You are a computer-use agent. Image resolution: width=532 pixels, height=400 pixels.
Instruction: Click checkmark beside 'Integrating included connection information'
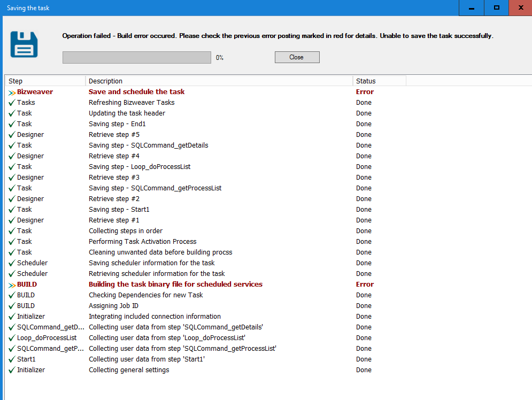(12, 316)
